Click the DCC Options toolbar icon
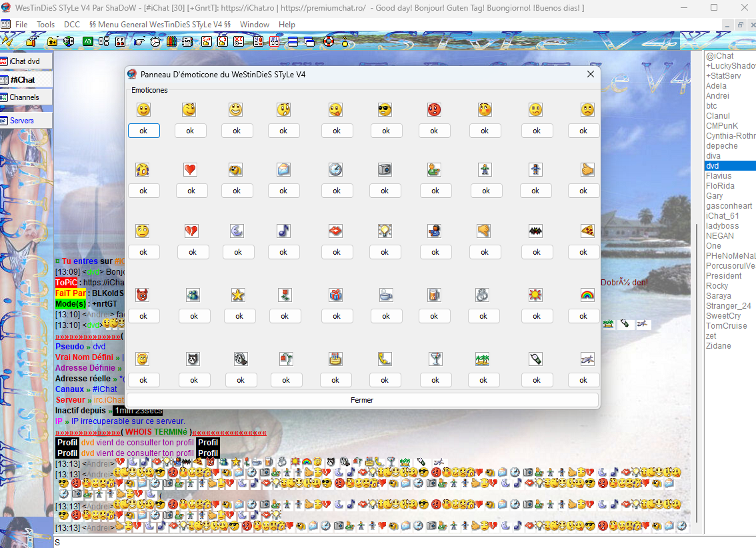The width and height of the screenshot is (756, 548). pos(239,41)
